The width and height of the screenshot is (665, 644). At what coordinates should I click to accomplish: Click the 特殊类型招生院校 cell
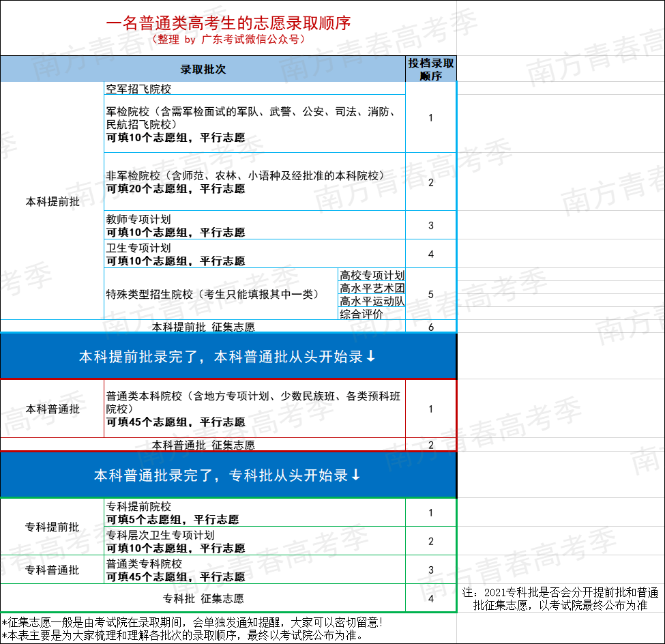coord(221,293)
